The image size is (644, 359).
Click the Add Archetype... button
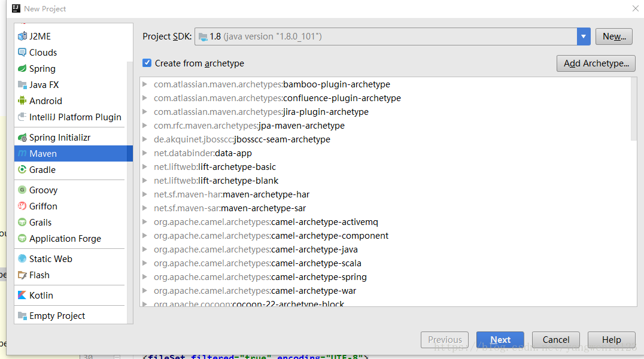click(596, 63)
